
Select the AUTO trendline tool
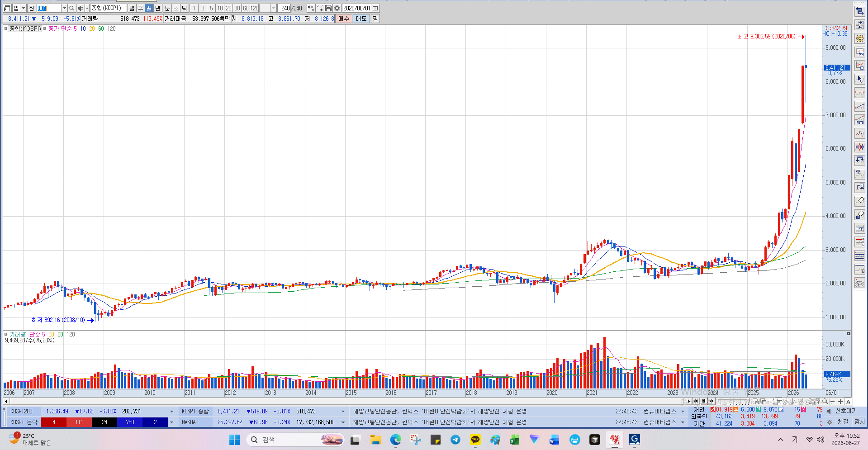860,120
